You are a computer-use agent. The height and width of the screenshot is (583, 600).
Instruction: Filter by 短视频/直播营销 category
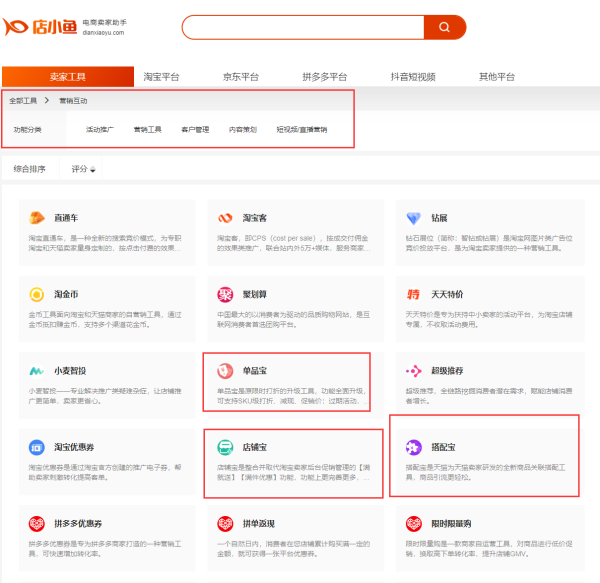tap(302, 129)
